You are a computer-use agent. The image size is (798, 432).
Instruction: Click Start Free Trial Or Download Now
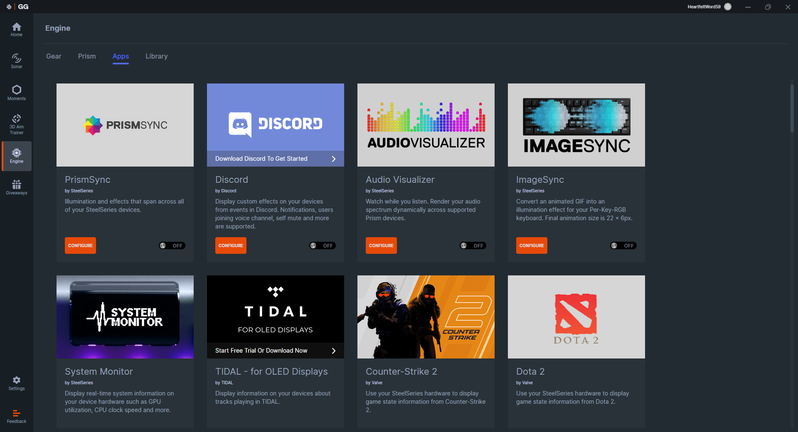(261, 351)
